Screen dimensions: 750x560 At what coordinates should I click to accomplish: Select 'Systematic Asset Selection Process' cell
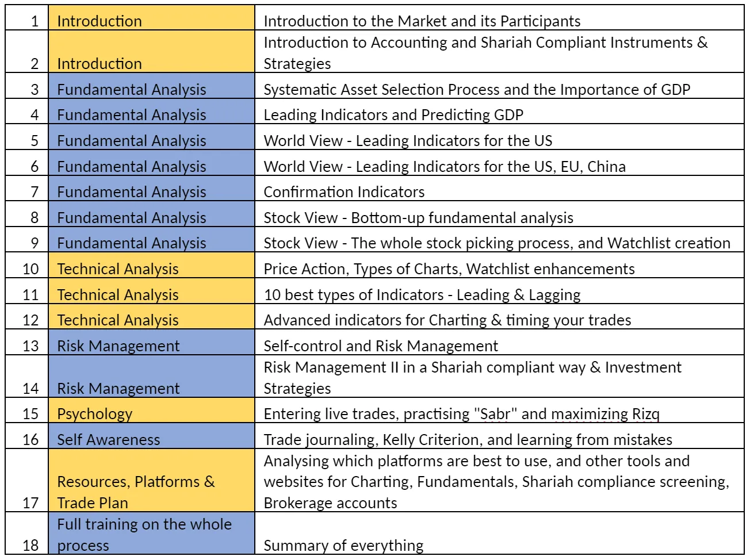477,90
